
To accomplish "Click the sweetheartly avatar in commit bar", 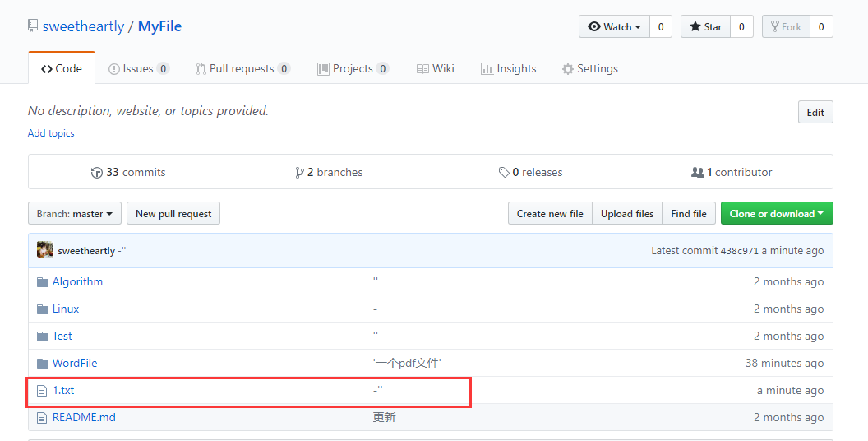I will point(45,250).
